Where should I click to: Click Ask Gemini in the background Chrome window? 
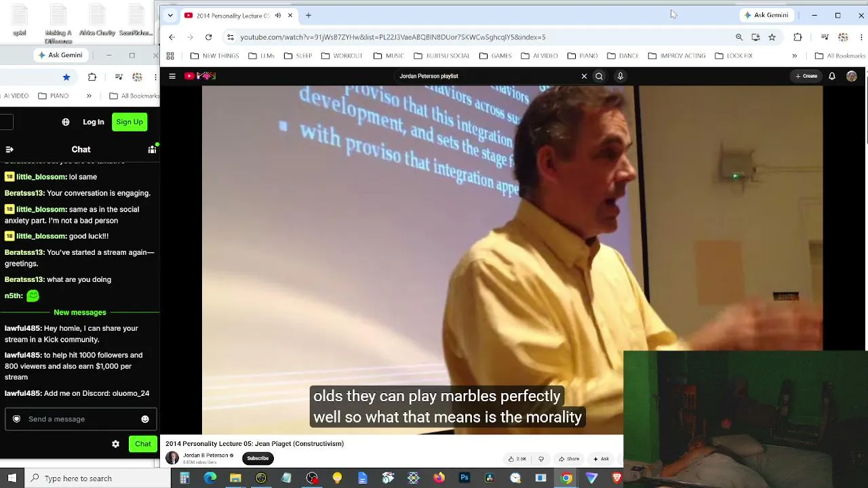click(60, 55)
